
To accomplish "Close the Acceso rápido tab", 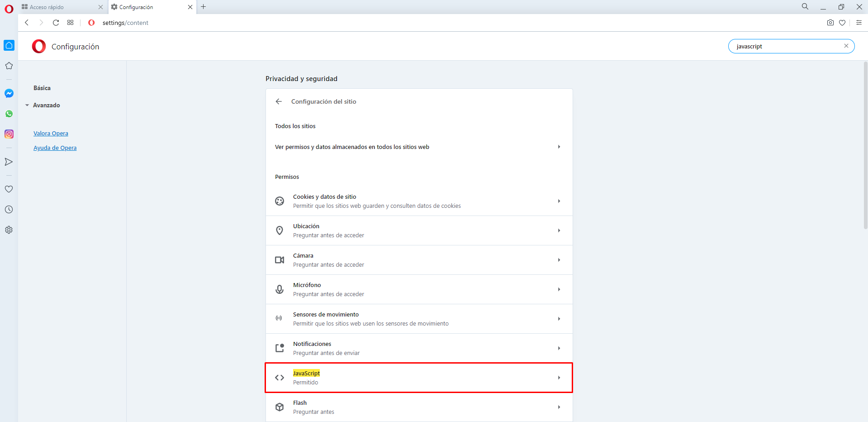I will point(100,7).
